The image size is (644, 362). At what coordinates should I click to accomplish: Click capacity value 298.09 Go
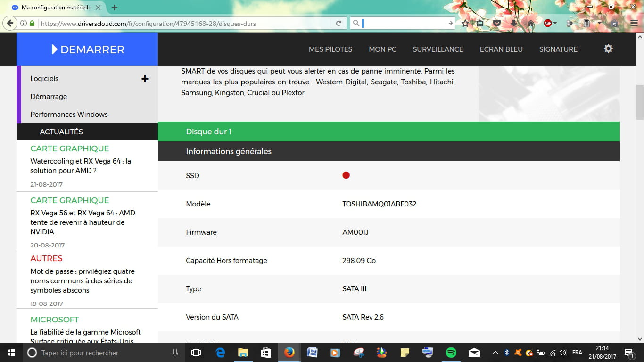click(x=359, y=261)
